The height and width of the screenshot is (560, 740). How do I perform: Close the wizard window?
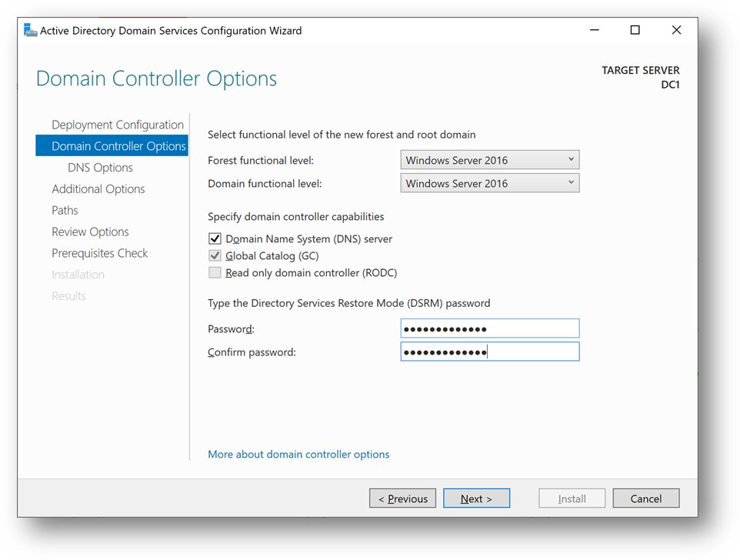[x=676, y=30]
